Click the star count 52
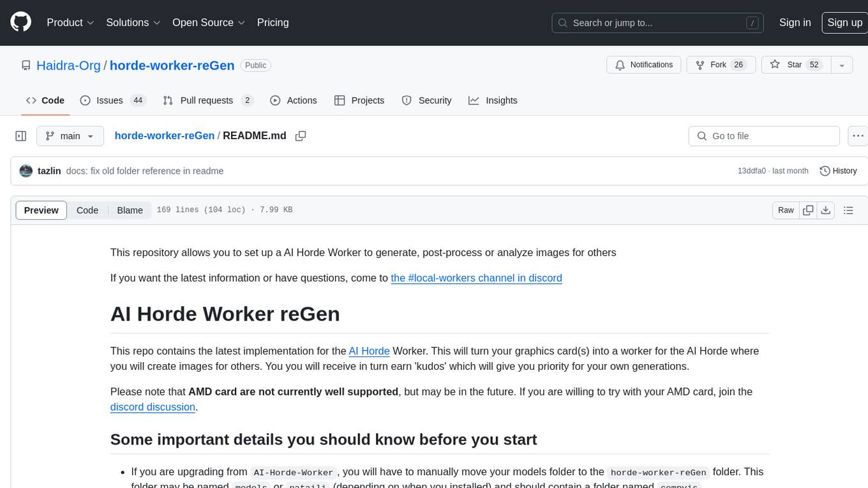Viewport: 868px width, 488px height. click(x=814, y=65)
